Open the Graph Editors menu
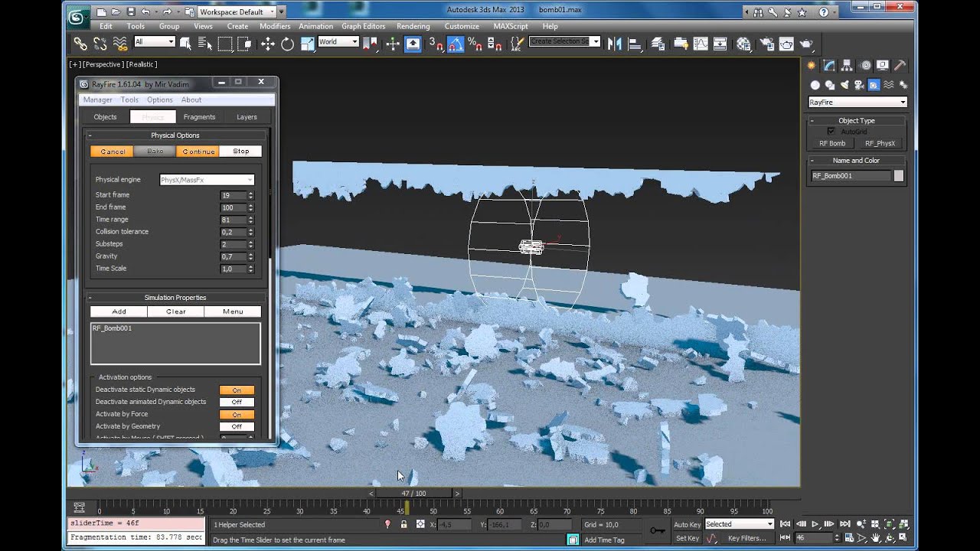 click(363, 26)
